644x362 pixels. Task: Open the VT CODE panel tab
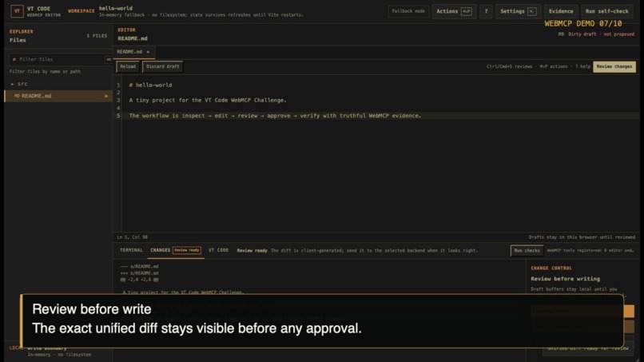[x=218, y=250]
